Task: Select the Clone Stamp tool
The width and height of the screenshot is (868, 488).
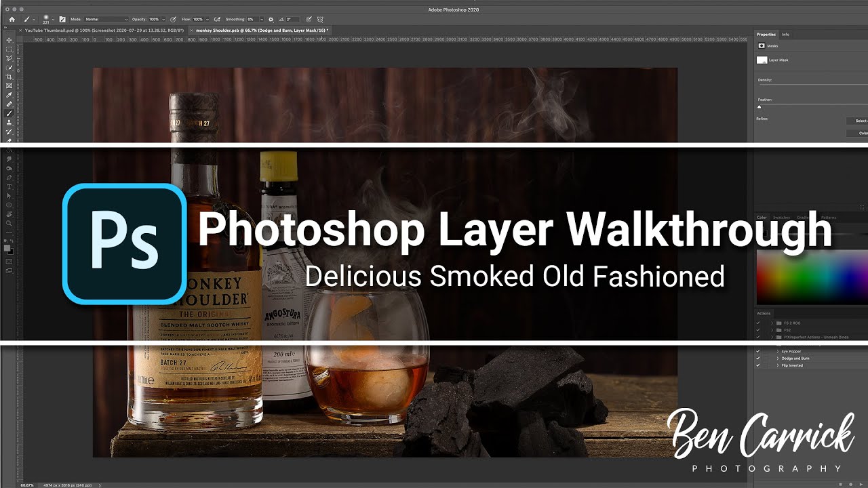Action: (9, 123)
